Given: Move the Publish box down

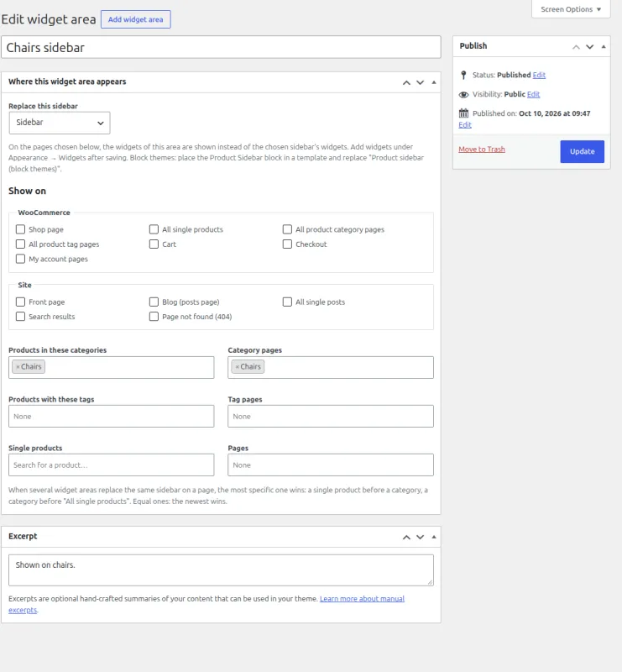Looking at the screenshot, I should coord(589,47).
